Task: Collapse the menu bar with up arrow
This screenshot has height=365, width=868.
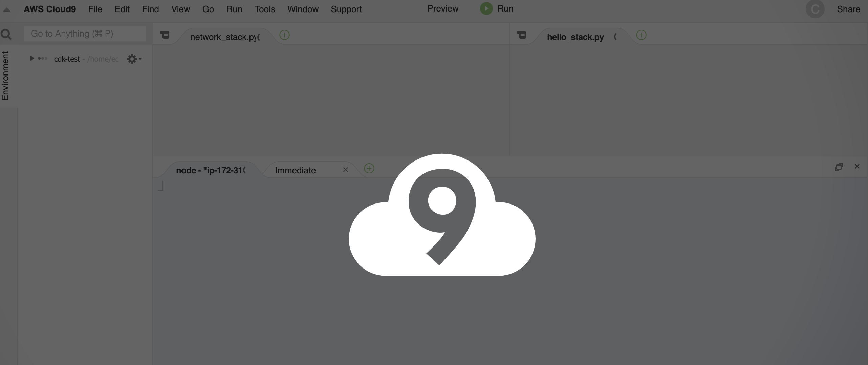Action: (x=7, y=9)
